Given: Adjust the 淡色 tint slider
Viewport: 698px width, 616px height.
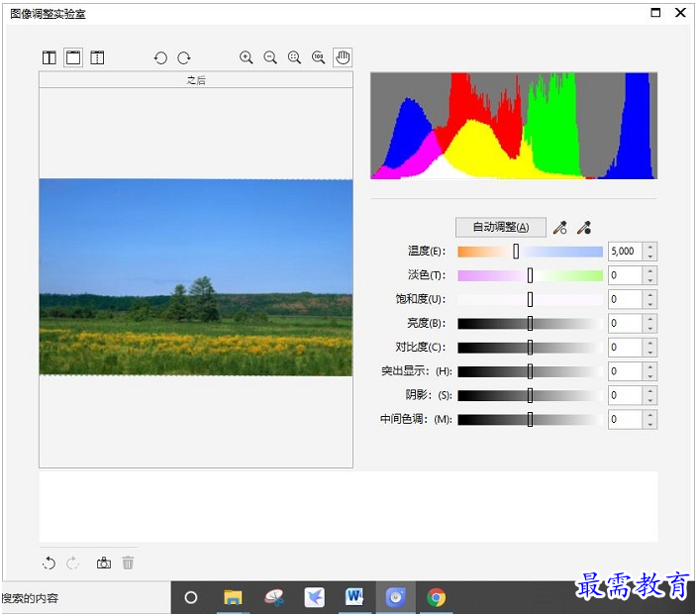Looking at the screenshot, I should click(x=530, y=275).
